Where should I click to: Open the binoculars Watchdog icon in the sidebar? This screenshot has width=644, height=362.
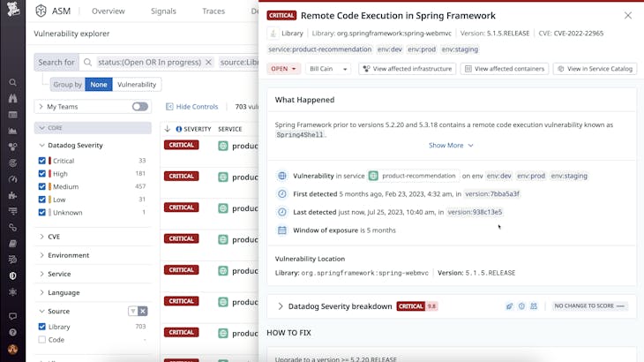pos(12,99)
